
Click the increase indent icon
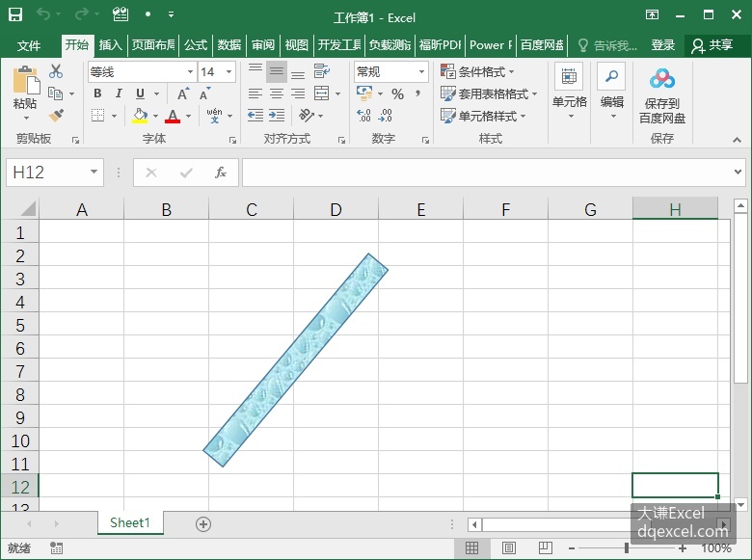(277, 116)
